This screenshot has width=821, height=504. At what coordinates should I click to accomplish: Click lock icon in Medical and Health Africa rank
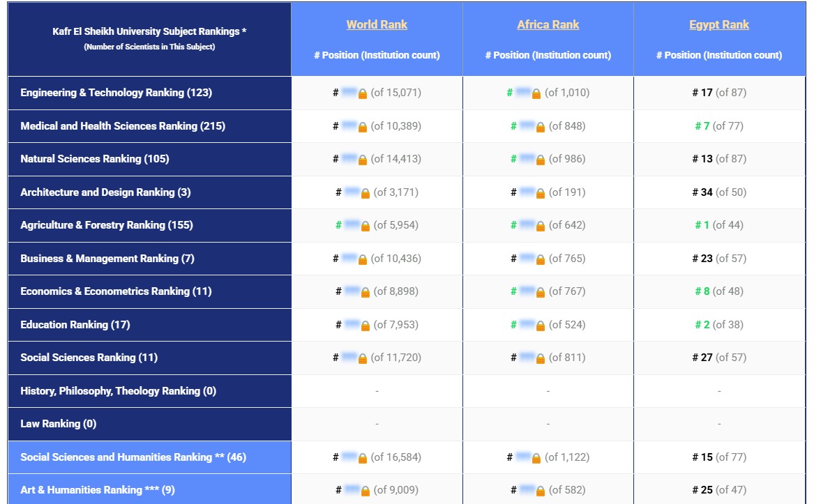click(x=540, y=127)
